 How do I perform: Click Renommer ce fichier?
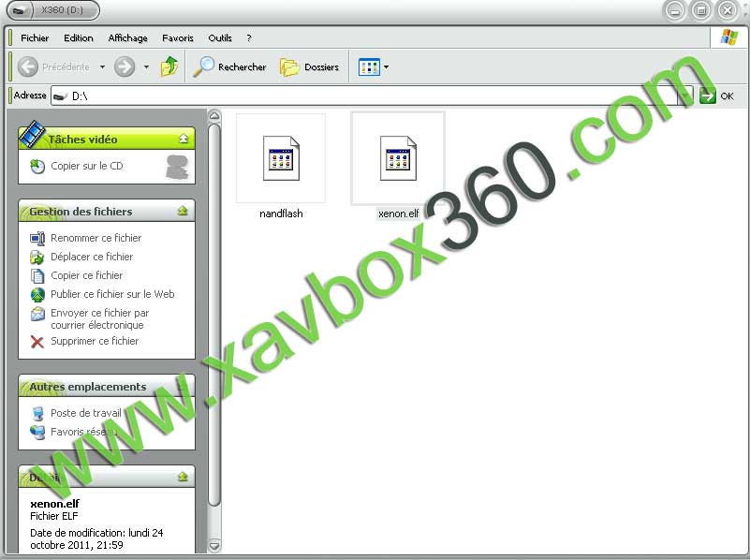(x=96, y=238)
